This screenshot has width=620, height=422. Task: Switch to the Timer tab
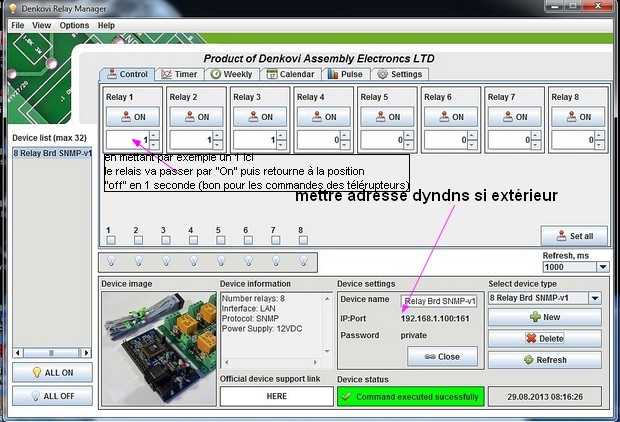pos(181,74)
